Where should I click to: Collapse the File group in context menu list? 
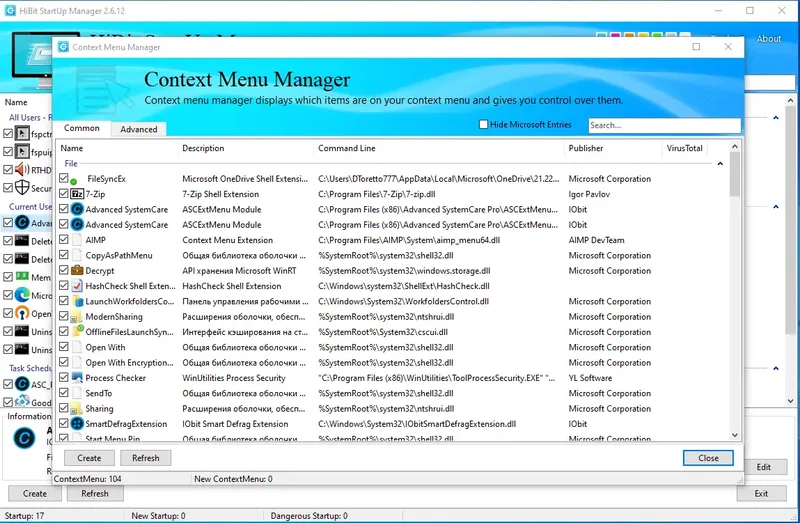click(x=720, y=164)
